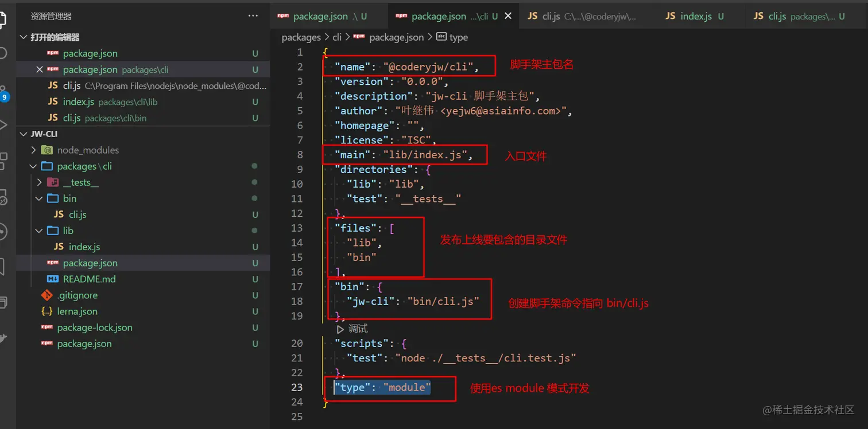Click the "scripts" key
The width and height of the screenshot is (868, 429).
(x=362, y=343)
